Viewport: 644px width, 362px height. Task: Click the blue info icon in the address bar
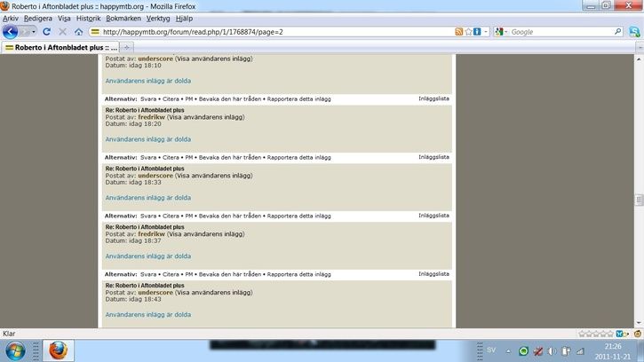coord(477,32)
